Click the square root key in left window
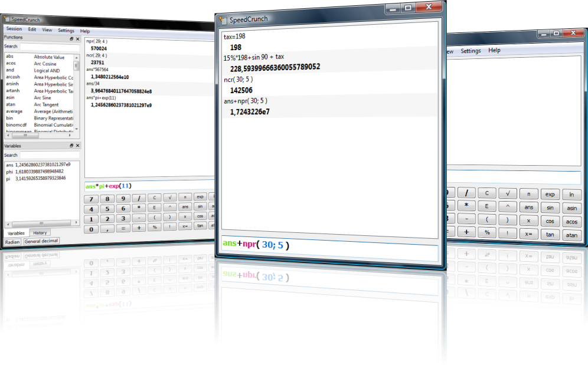This screenshot has width=588, height=365. [x=169, y=197]
